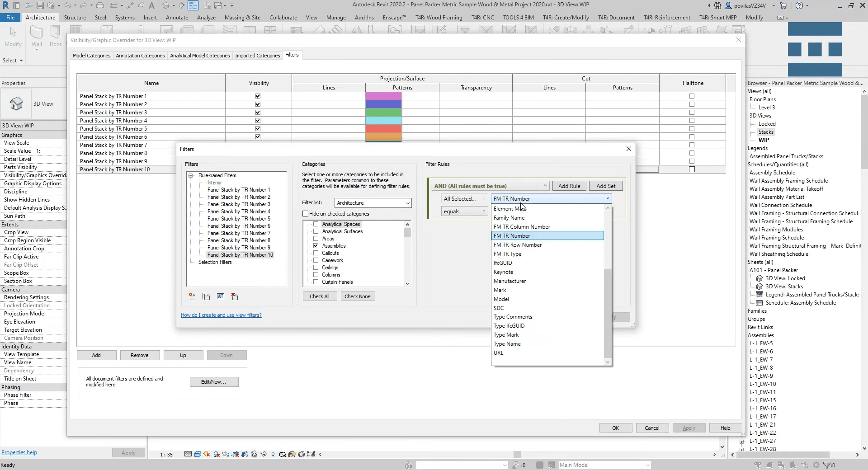Select FM TR Row Number from the open list
The image size is (868, 470).
coord(518,244)
